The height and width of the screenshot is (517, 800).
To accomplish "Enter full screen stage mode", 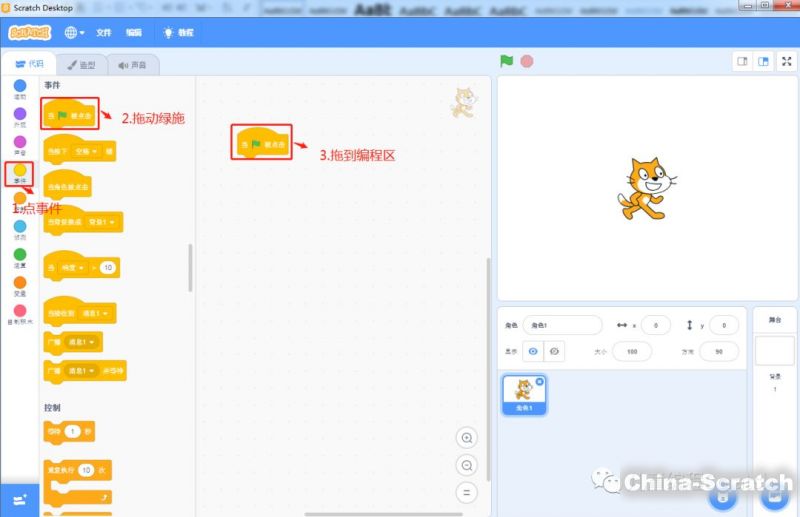I will pyautogui.click(x=787, y=62).
